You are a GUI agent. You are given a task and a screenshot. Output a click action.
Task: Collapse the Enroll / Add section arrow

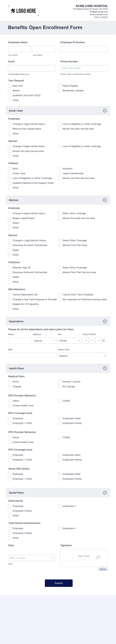(x=105, y=111)
